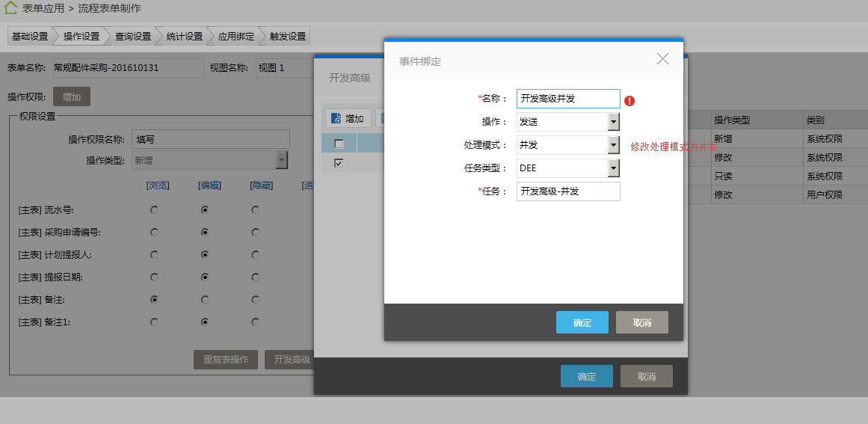Open the 触发设置 tab
This screenshot has width=868, height=424.
click(x=288, y=36)
